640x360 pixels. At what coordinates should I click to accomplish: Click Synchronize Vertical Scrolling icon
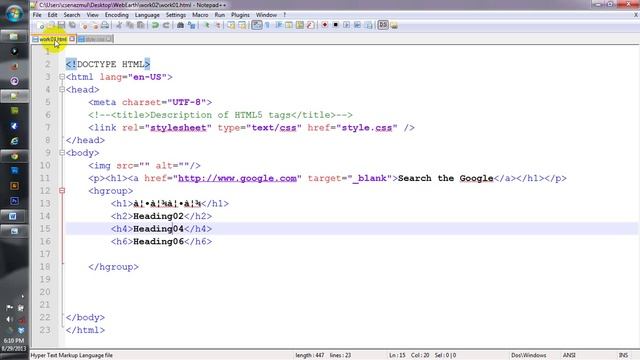(231, 25)
